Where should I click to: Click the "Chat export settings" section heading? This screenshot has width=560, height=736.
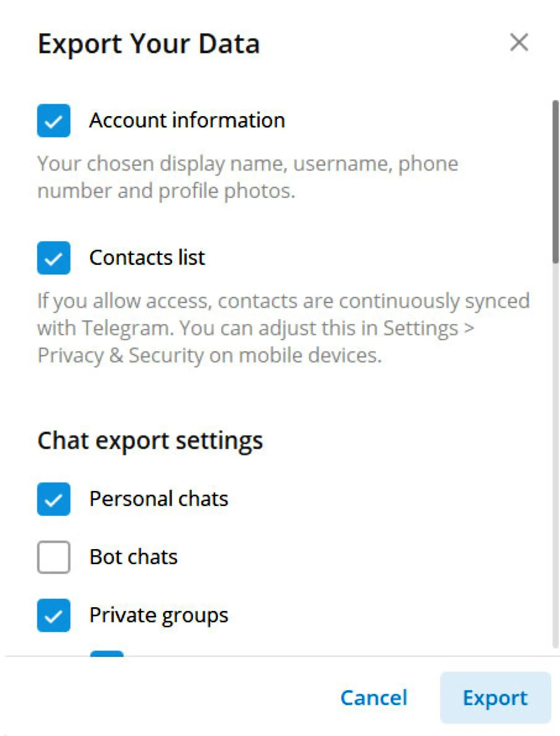(x=150, y=441)
